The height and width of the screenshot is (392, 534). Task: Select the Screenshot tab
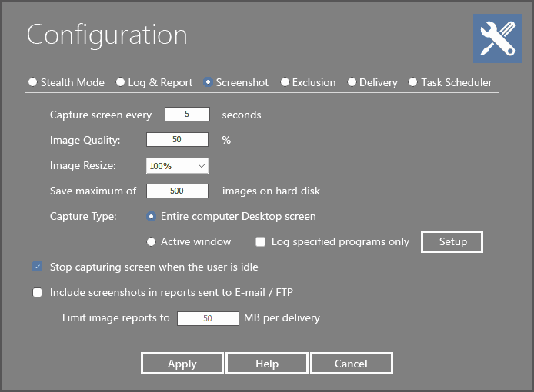click(x=209, y=82)
